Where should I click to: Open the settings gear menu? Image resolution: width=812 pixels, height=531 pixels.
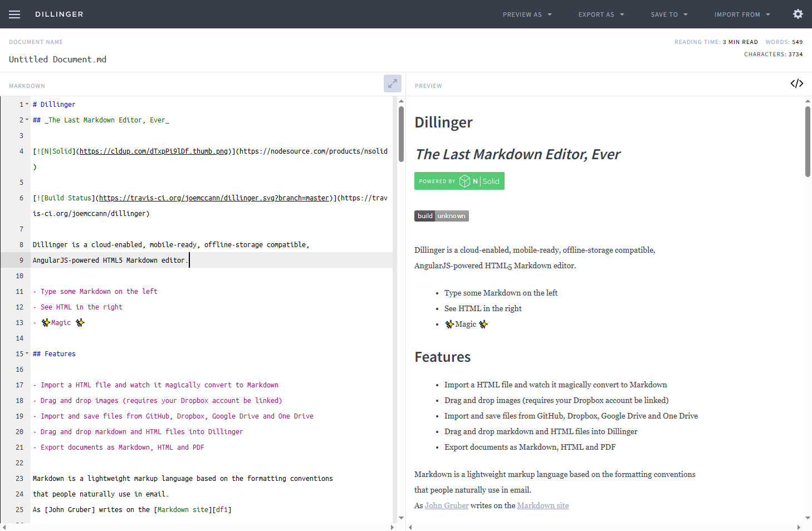(798, 14)
